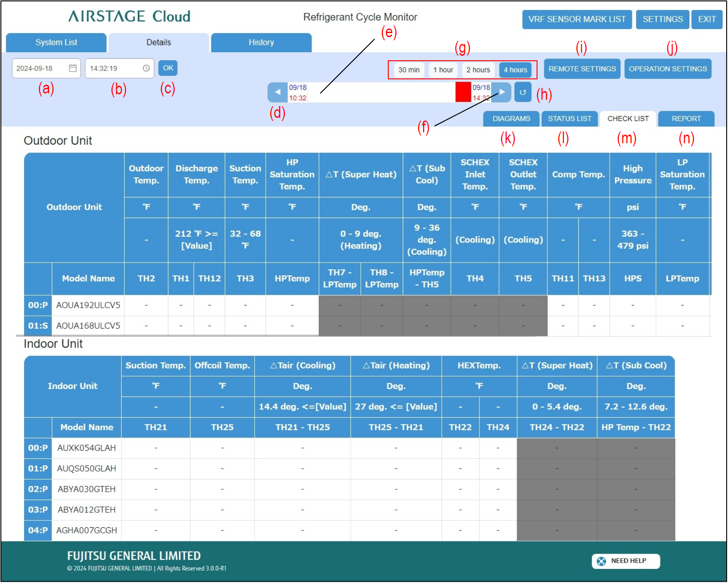Click the right arrow timeline forward button
Viewport: 728px width, 583px height.
502,92
